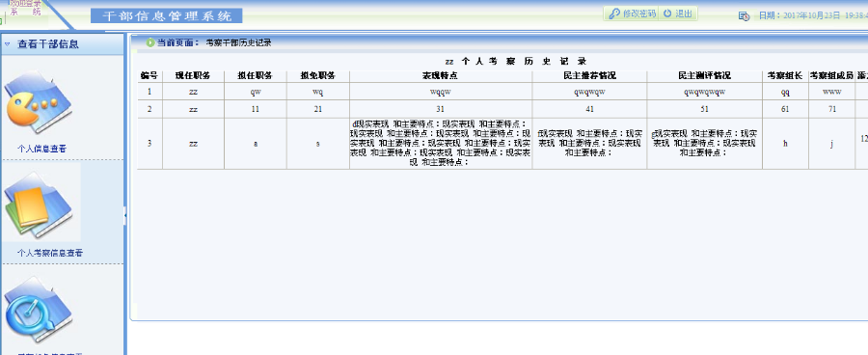Select cell 'wqqw' in row 1
Image resolution: width=868 pixels, height=355 pixels.
(x=441, y=92)
